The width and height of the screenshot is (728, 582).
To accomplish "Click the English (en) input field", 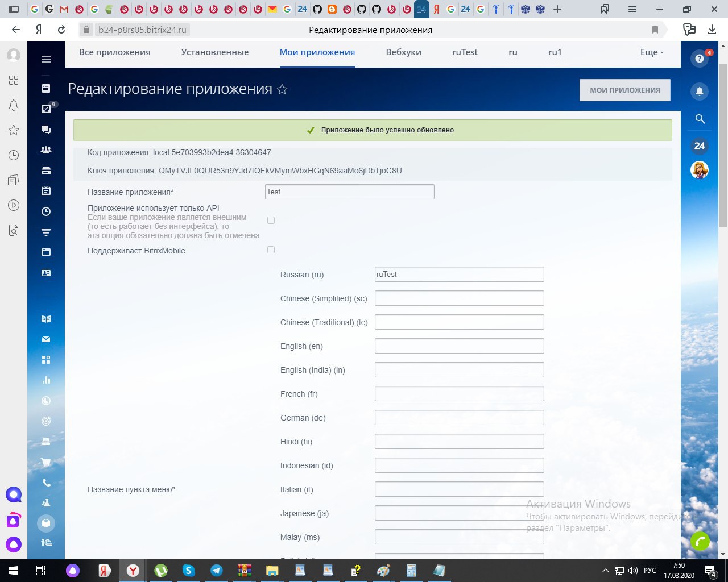I will (x=460, y=346).
